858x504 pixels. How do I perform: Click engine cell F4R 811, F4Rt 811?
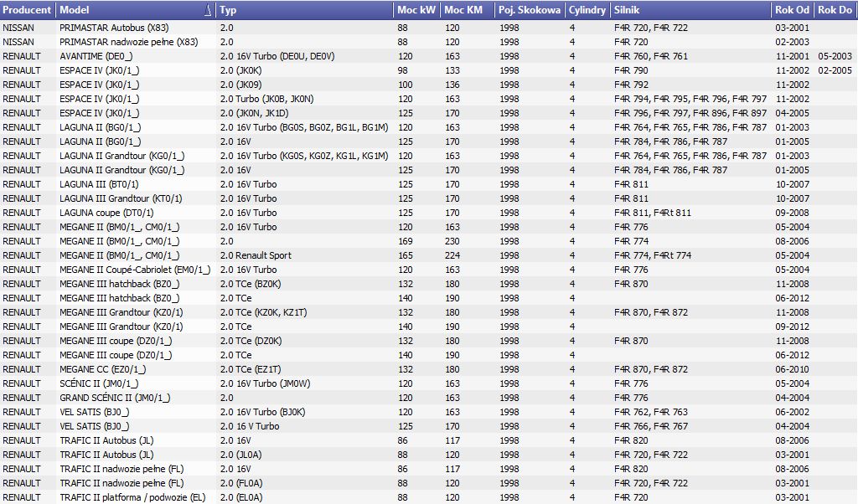coord(652,212)
